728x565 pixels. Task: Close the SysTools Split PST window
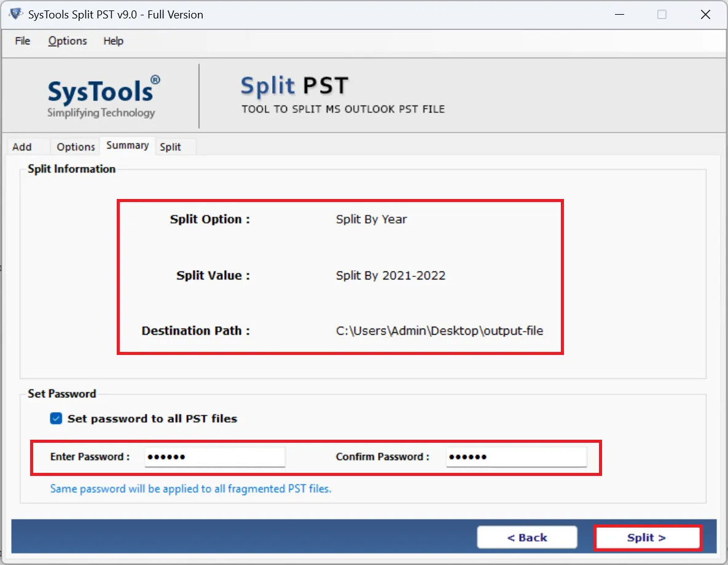[x=705, y=14]
